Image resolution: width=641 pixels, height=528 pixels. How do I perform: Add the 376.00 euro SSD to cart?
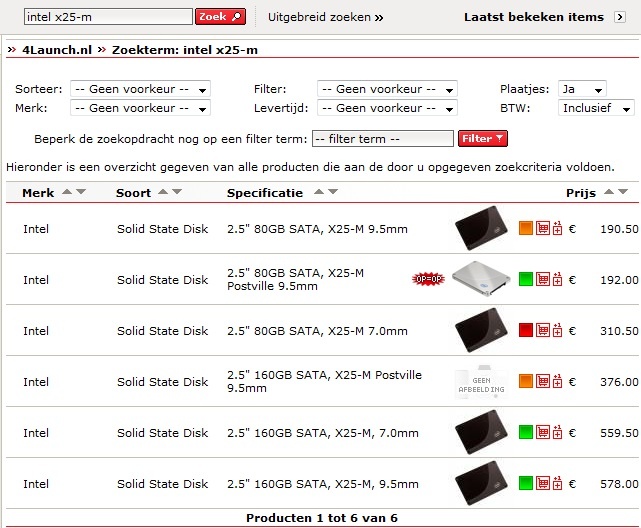(x=542, y=381)
